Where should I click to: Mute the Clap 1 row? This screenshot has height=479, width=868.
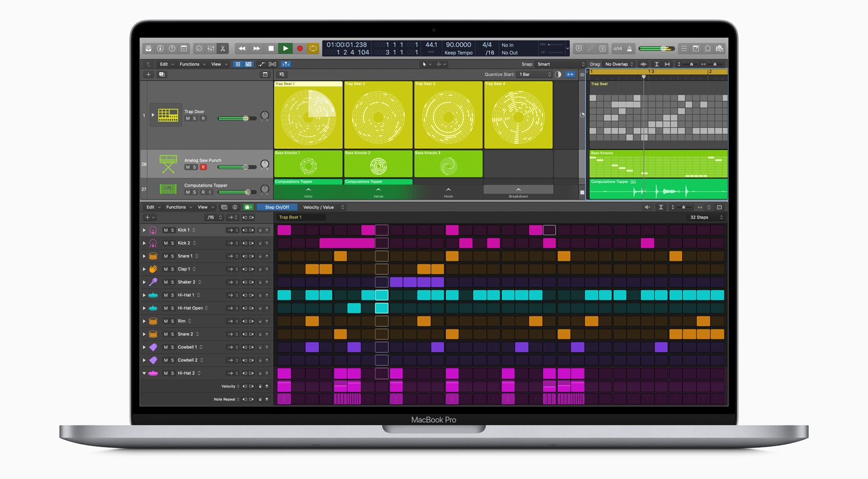(x=165, y=269)
